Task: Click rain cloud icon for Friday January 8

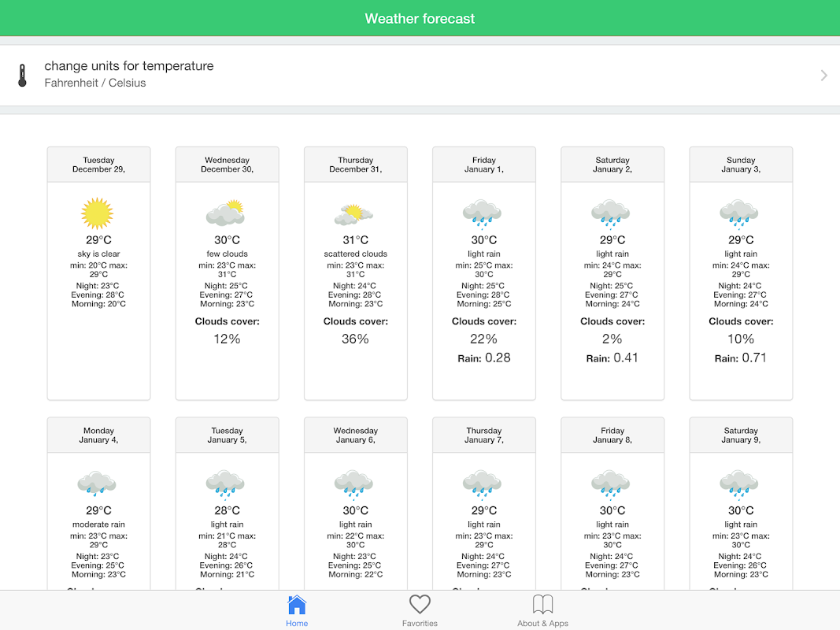Action: (611, 484)
